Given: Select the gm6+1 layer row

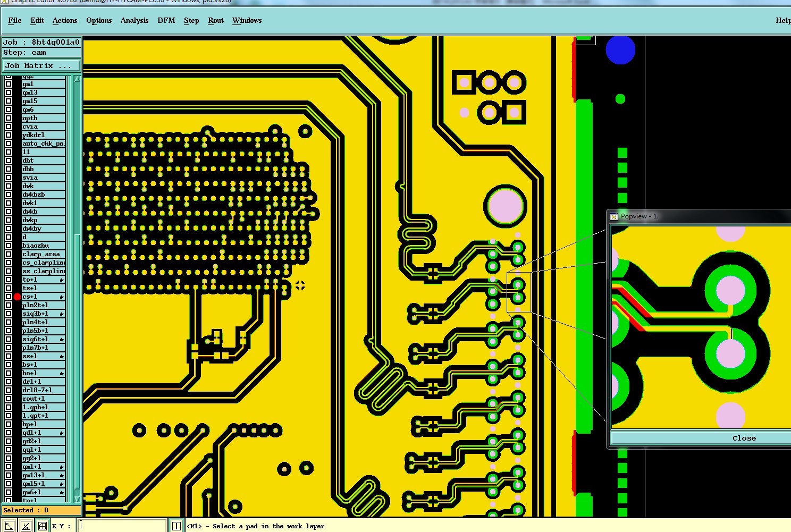Looking at the screenshot, I should coord(43,492).
